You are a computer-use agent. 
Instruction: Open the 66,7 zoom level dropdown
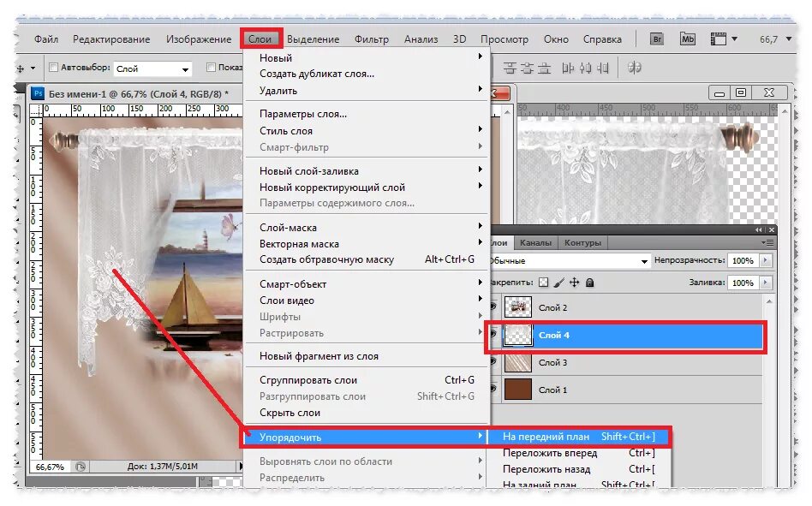coord(789,39)
